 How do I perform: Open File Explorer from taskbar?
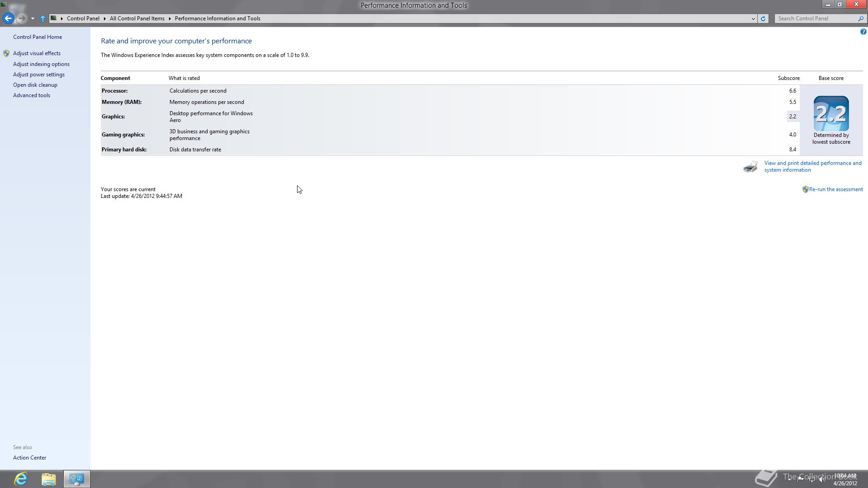click(x=48, y=479)
